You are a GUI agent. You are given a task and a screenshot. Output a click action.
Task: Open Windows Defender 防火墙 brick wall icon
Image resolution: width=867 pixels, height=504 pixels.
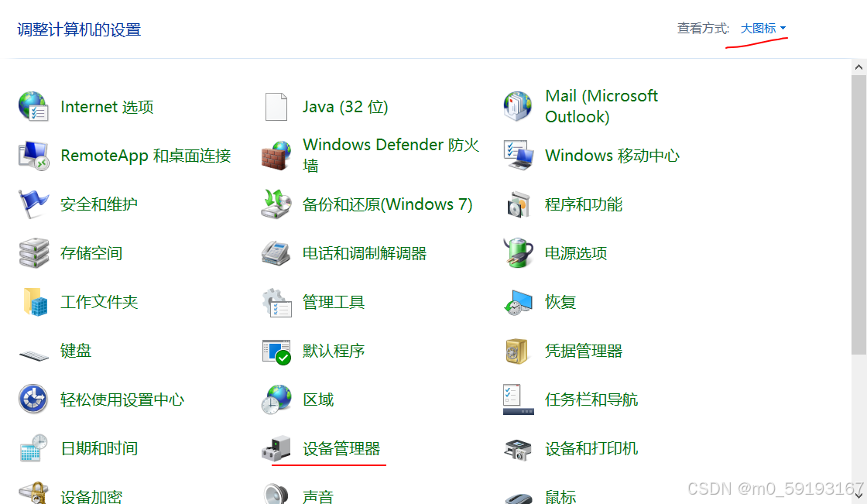click(276, 156)
